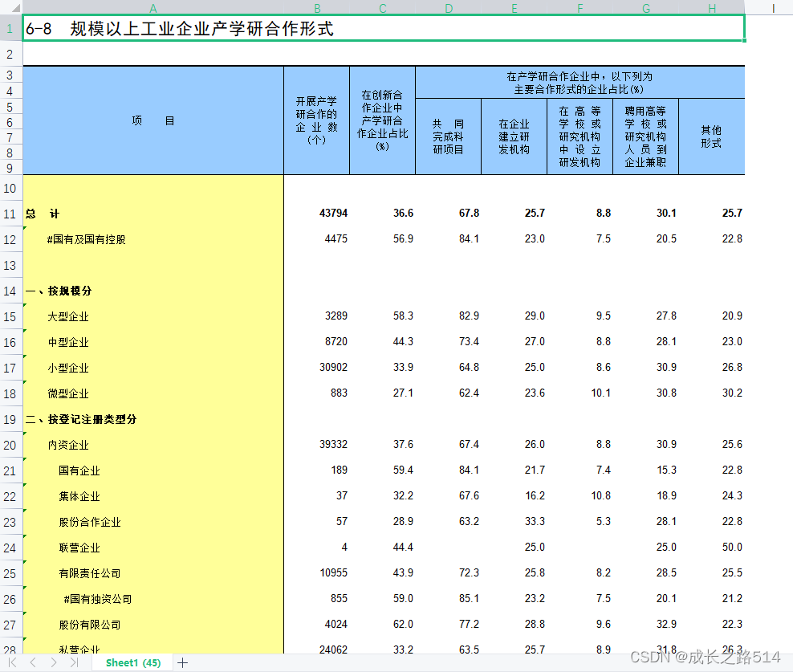Click '开展产学研合作的企业数(个)' header cell

[316, 120]
